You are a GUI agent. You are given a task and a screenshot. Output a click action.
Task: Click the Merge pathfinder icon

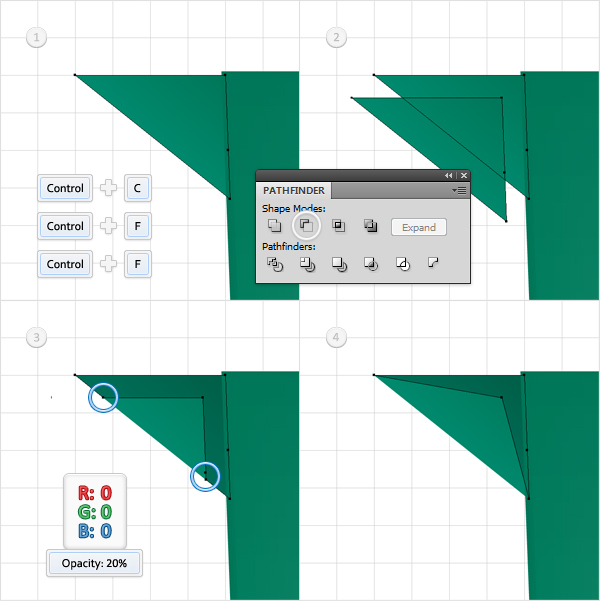click(x=339, y=264)
